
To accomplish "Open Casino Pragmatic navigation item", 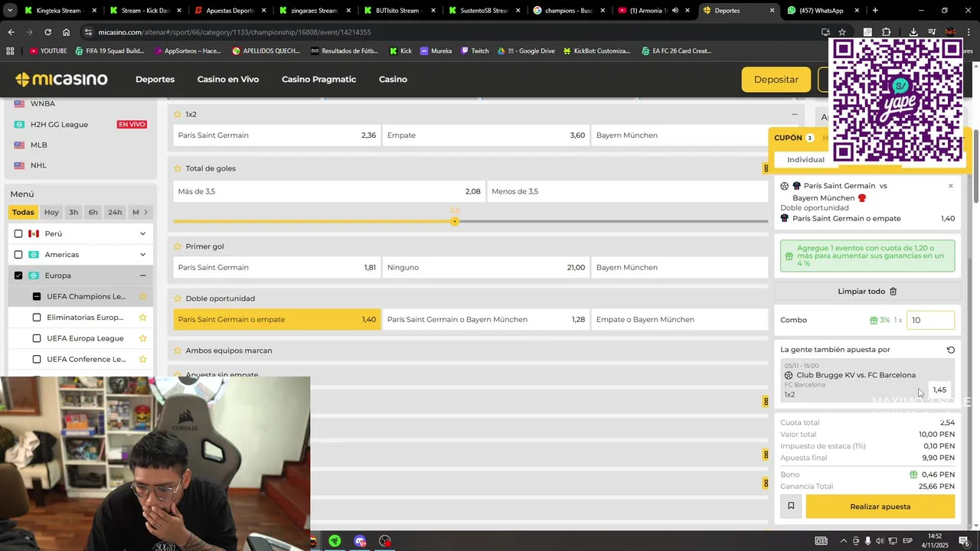I will (318, 80).
